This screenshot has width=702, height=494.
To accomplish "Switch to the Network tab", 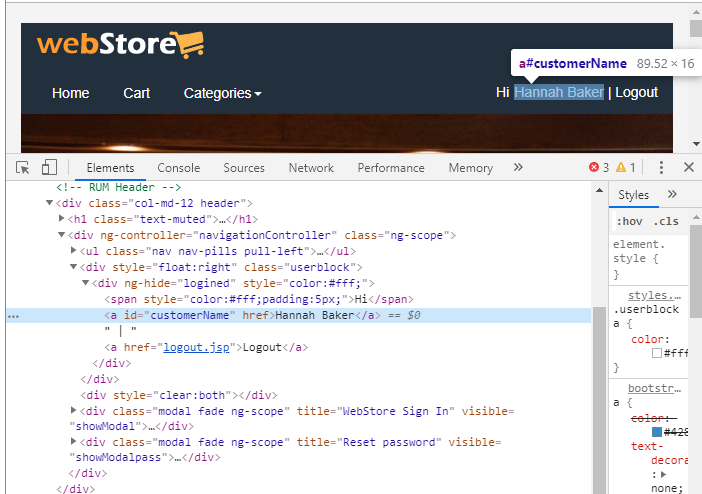I will [x=311, y=168].
